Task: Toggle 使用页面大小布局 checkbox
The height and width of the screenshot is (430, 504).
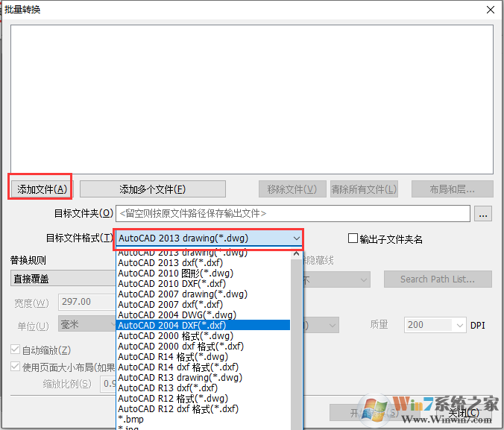Action: (x=15, y=367)
